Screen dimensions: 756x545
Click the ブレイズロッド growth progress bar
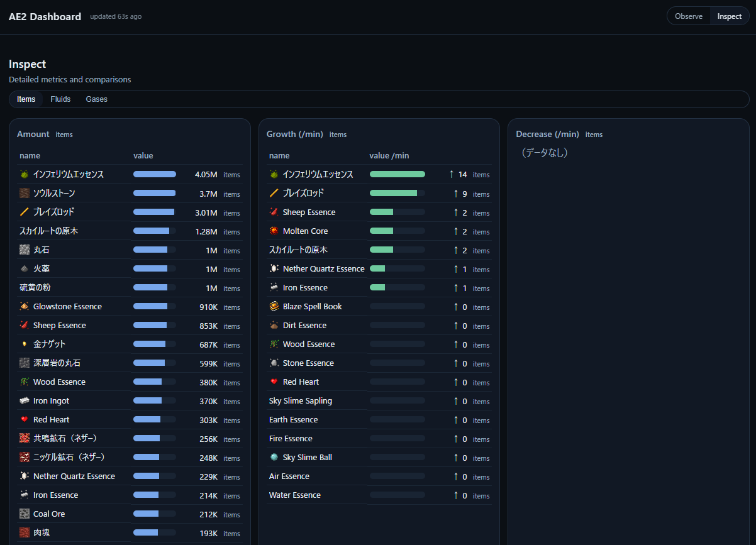click(x=397, y=193)
